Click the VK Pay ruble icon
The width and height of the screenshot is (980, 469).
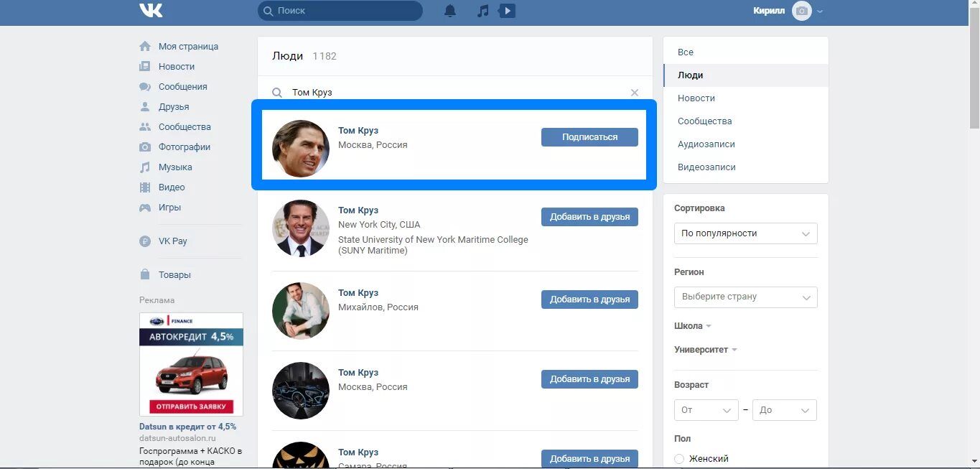(145, 241)
